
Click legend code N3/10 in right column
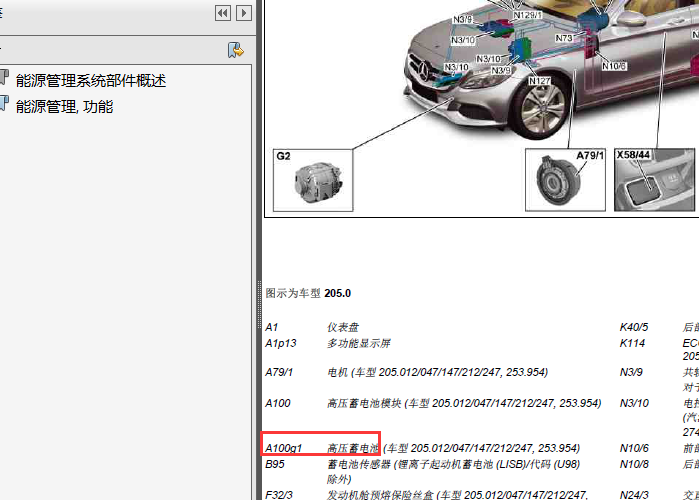pyautogui.click(x=634, y=403)
